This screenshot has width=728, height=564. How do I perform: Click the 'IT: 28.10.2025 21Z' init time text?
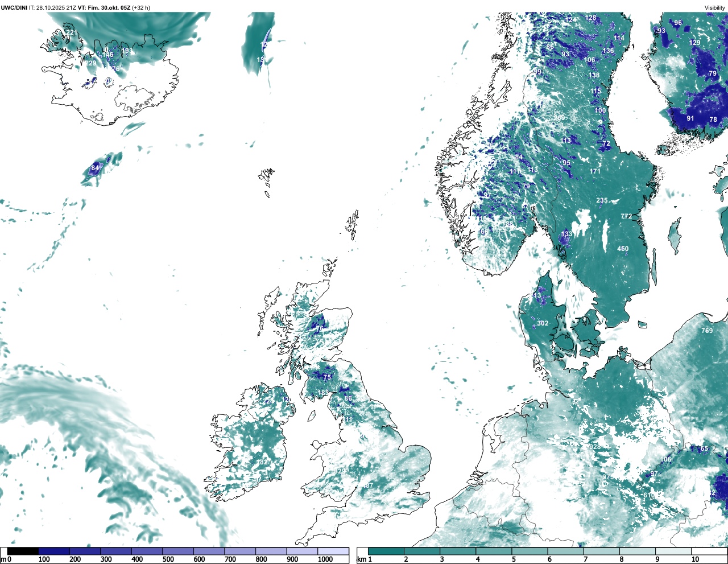pyautogui.click(x=52, y=7)
